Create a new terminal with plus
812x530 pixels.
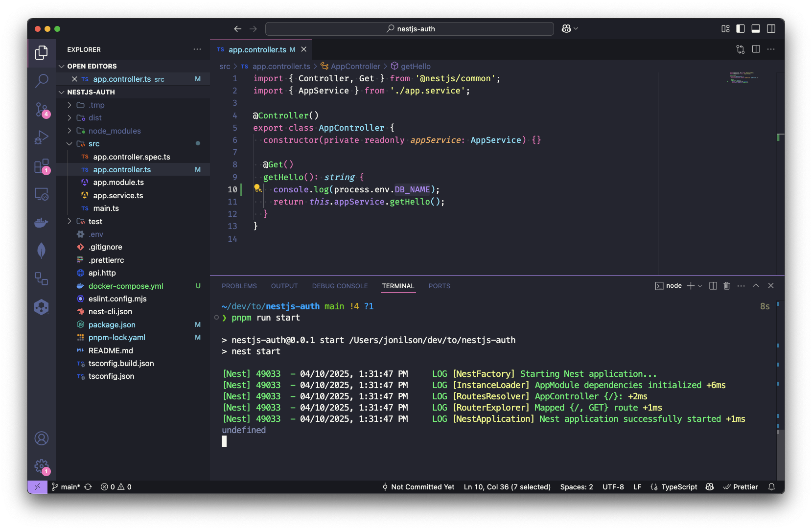[691, 286]
